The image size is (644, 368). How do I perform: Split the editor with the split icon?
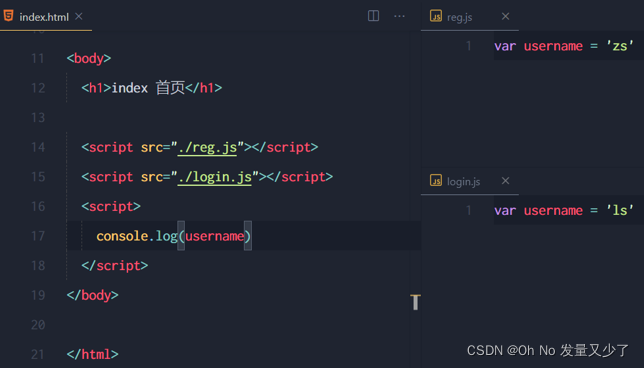pyautogui.click(x=373, y=16)
